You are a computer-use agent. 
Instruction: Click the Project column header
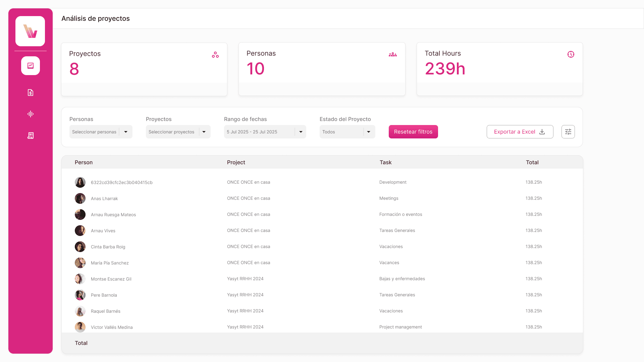[x=236, y=162]
